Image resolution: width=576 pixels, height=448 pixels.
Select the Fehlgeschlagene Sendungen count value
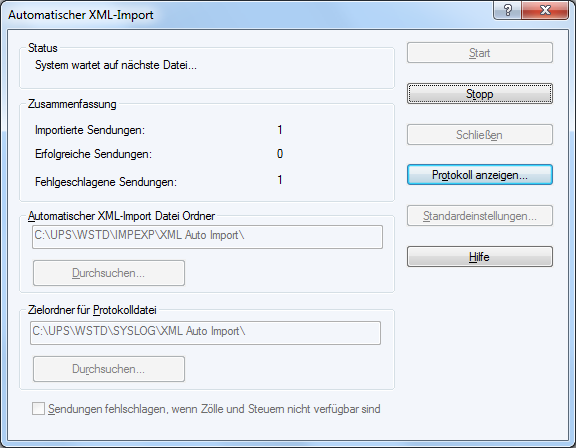[x=280, y=180]
